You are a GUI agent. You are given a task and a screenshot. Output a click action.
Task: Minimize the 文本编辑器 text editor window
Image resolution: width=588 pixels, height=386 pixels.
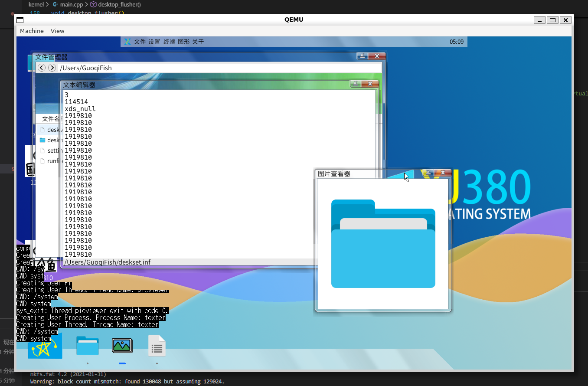coord(356,84)
